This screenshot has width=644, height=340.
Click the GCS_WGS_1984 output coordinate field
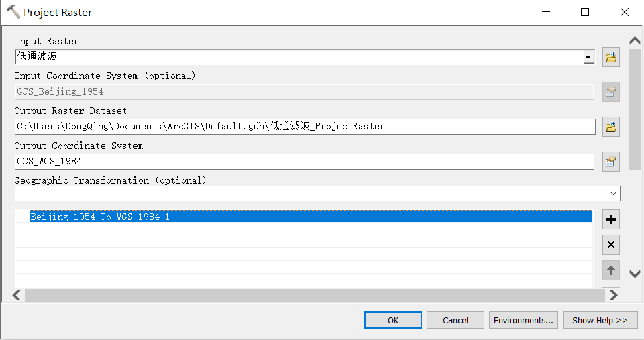[x=305, y=162]
